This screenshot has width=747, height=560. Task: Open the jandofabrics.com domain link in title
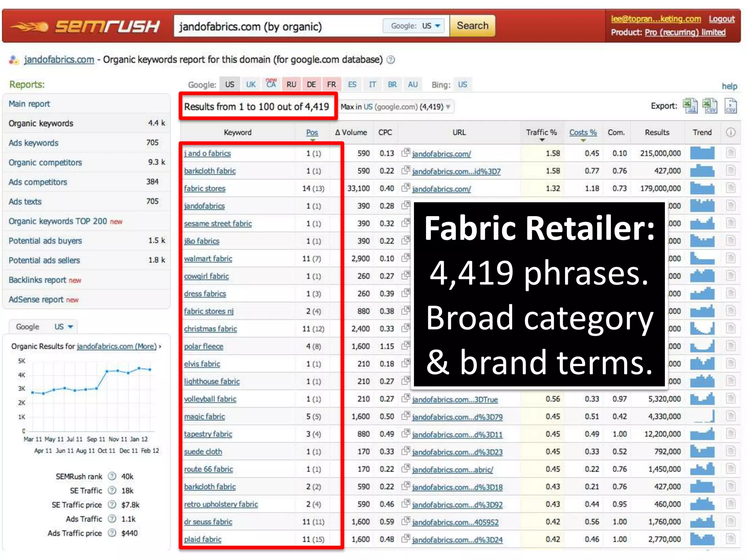pyautogui.click(x=59, y=59)
